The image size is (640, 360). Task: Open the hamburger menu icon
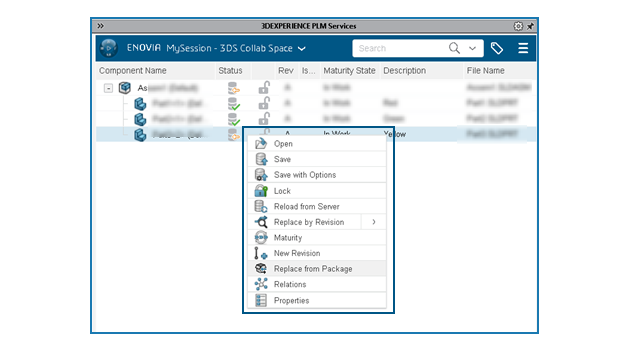pos(523,48)
